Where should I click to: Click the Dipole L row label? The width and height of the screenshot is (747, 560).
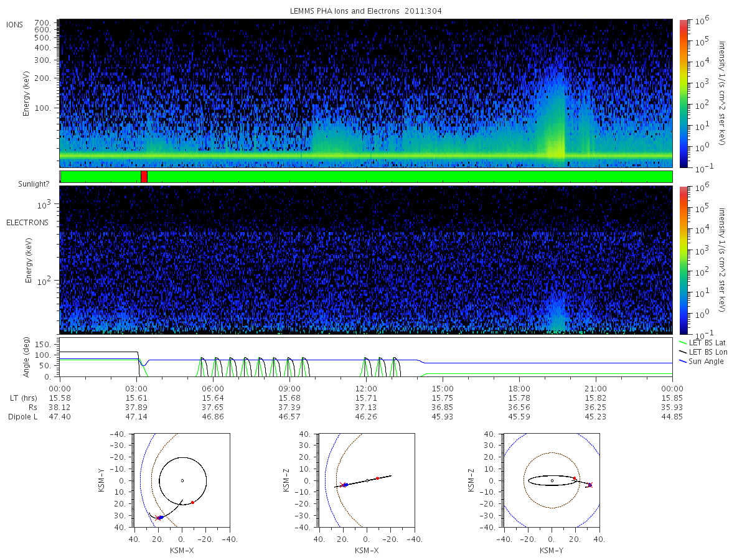pos(22,416)
